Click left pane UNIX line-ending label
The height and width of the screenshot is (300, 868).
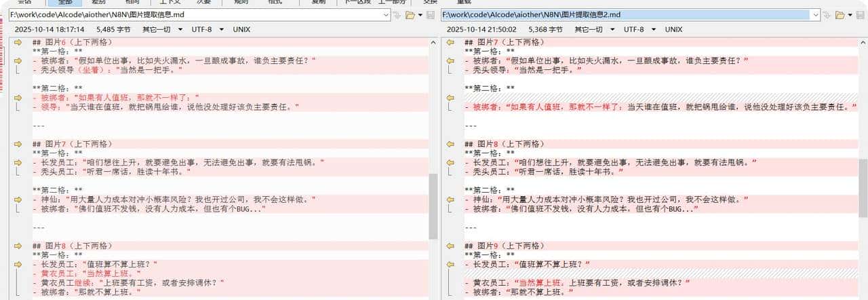tap(241, 29)
